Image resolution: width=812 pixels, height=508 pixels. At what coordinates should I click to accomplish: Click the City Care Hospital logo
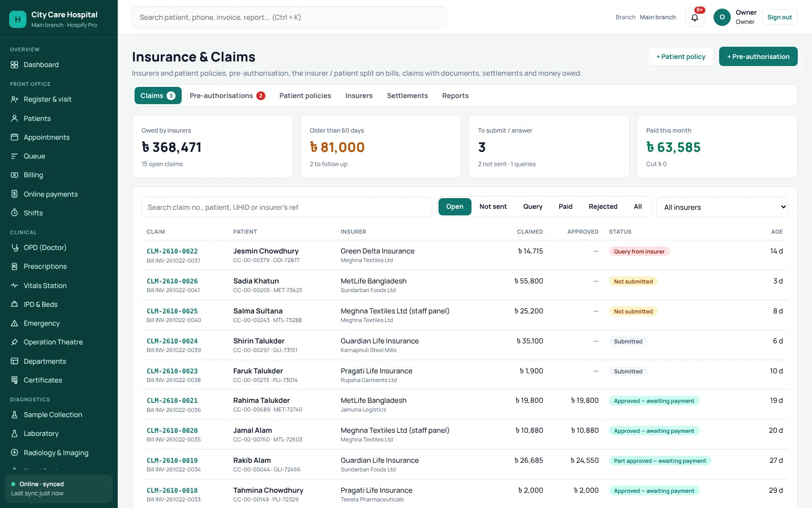click(x=18, y=19)
